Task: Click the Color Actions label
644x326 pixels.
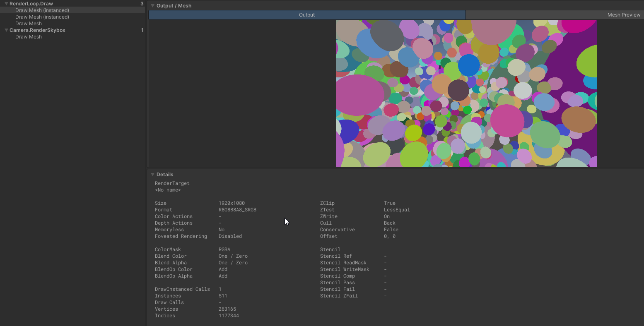Action: click(x=174, y=216)
